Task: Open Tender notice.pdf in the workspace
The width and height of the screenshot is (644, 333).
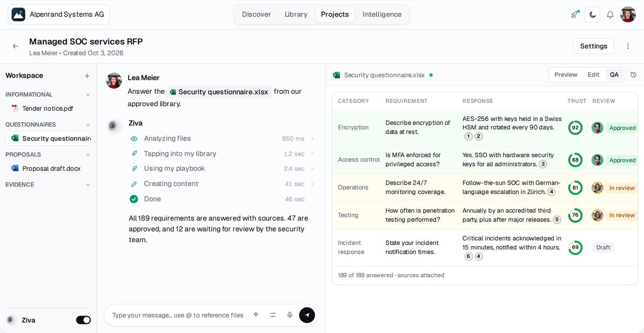Action: pyautogui.click(x=48, y=108)
